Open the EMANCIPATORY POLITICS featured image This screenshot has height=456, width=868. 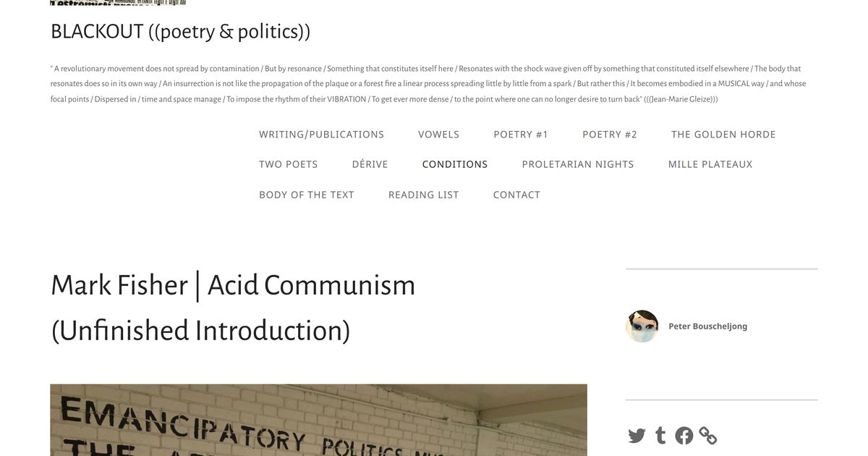[x=318, y=420]
